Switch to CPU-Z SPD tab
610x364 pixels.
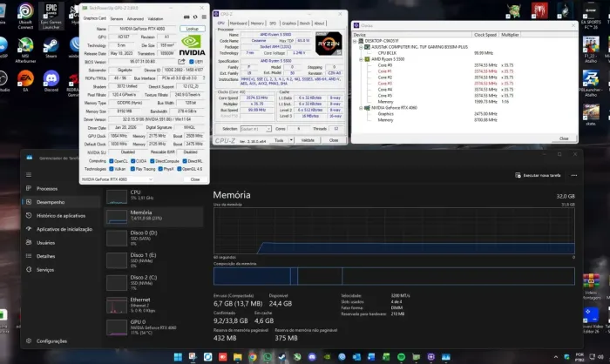(273, 24)
